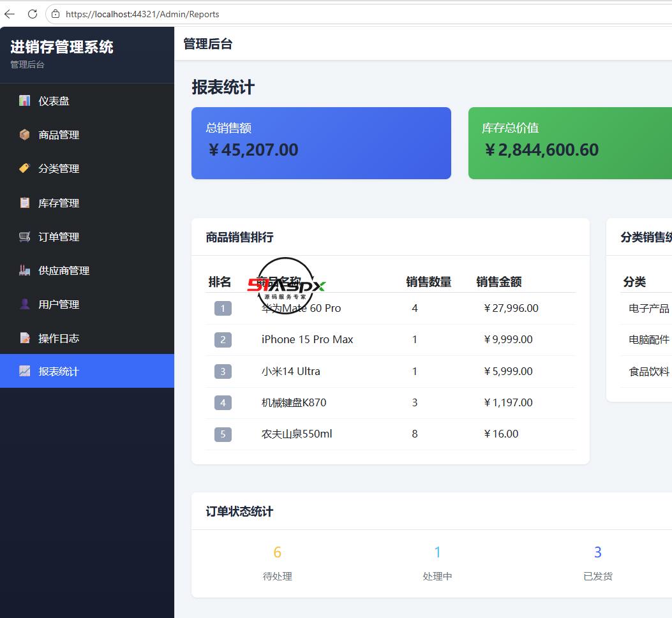
Task: Click the address bar URL field
Action: (x=358, y=14)
